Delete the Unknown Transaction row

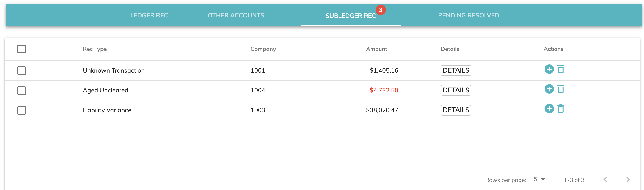click(560, 69)
